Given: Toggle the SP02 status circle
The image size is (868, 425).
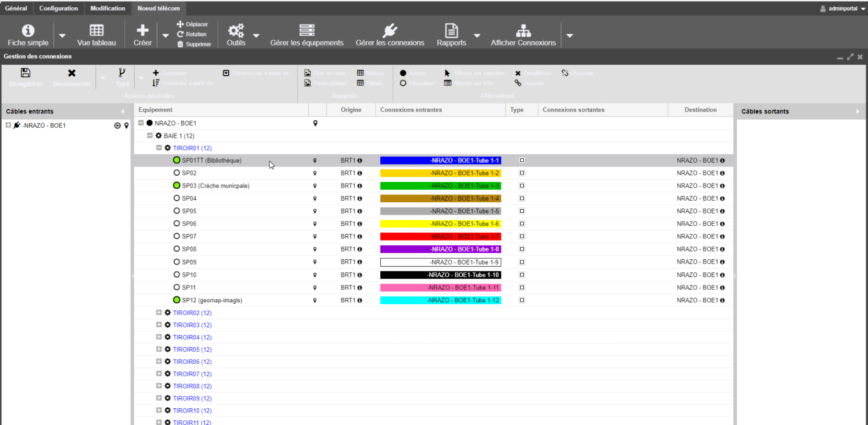Looking at the screenshot, I should point(177,173).
